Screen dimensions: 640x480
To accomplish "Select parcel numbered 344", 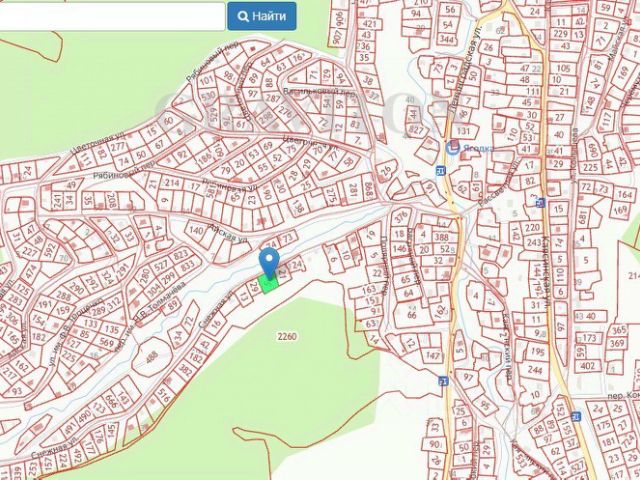I will pos(447,39).
